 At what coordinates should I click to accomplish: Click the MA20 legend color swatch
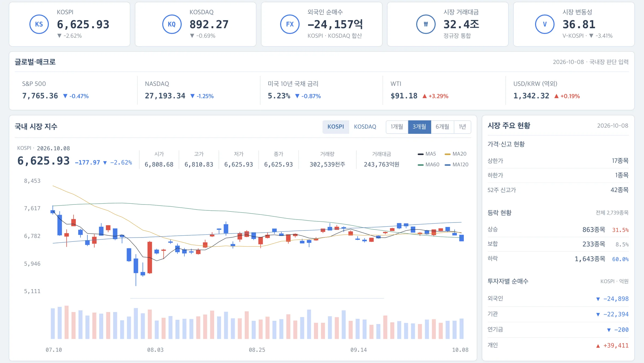[448, 154]
